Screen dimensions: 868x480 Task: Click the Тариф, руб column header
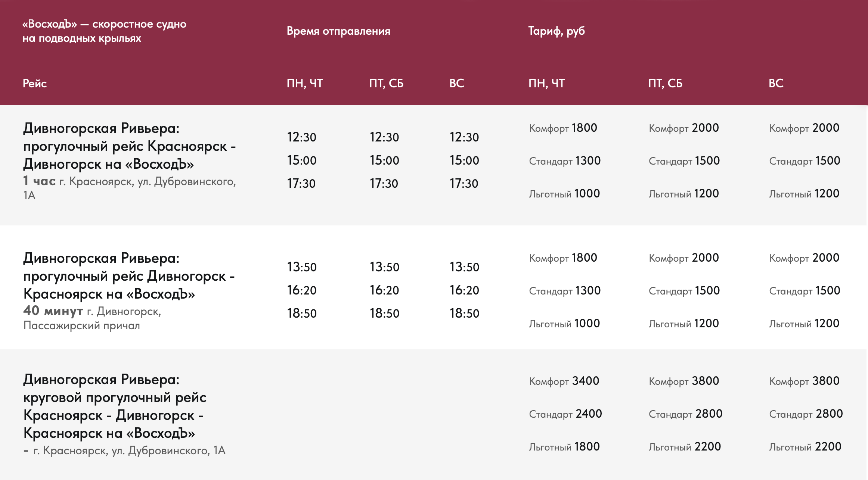click(x=557, y=31)
